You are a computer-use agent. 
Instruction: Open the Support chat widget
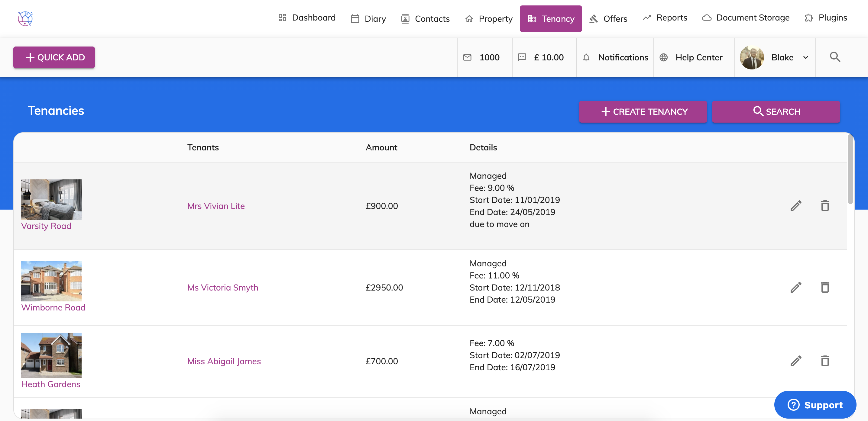[815, 404]
